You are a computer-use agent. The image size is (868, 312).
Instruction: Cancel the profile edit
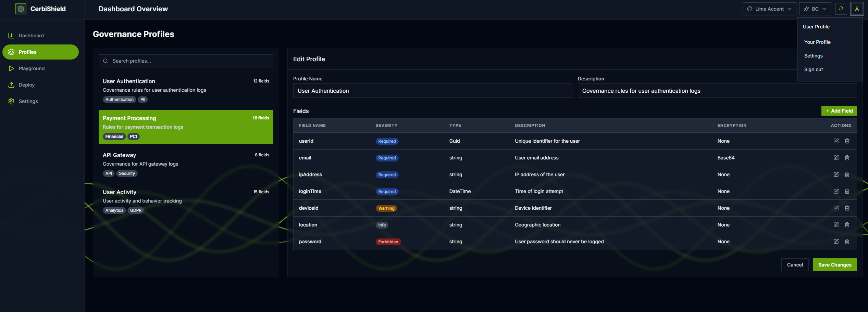point(795,264)
